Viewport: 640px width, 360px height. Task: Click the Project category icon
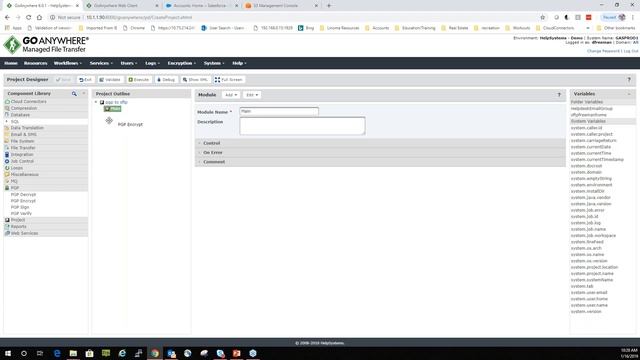[x=7, y=220]
